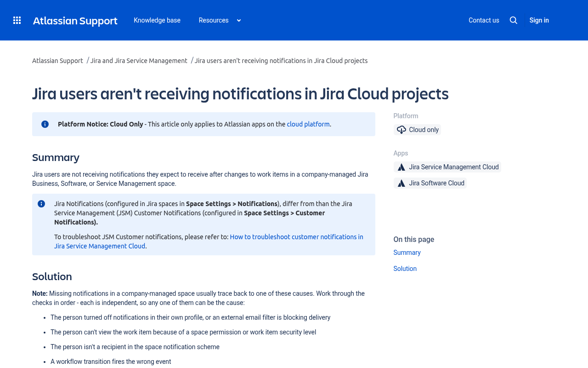Click bullet about recipient in notification scheme
Image resolution: width=588 pixels, height=368 pixels.
point(135,347)
